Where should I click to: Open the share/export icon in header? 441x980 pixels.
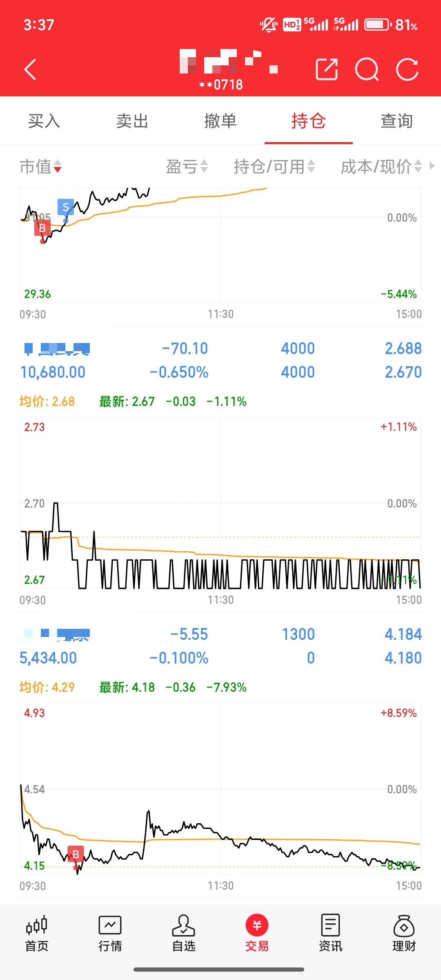point(327,69)
